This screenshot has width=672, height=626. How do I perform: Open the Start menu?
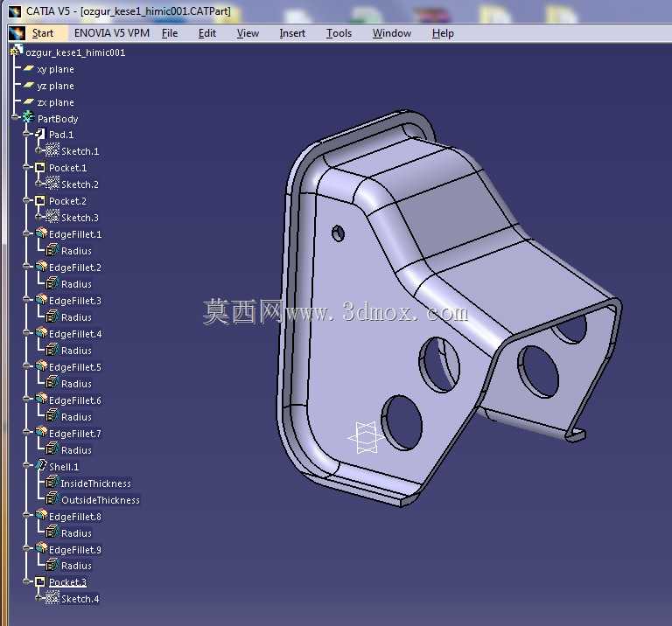coord(42,33)
